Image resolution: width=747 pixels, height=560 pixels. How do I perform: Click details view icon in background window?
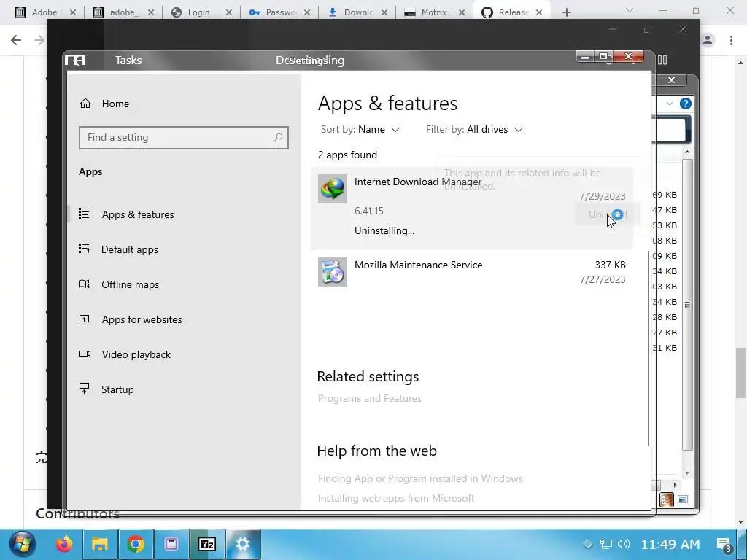pyautogui.click(x=683, y=499)
